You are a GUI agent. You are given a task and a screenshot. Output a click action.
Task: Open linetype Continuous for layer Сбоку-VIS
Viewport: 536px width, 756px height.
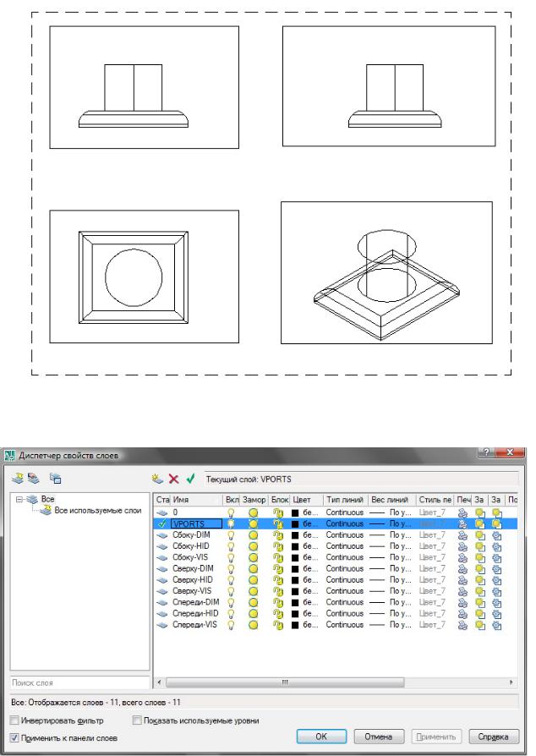(x=345, y=557)
